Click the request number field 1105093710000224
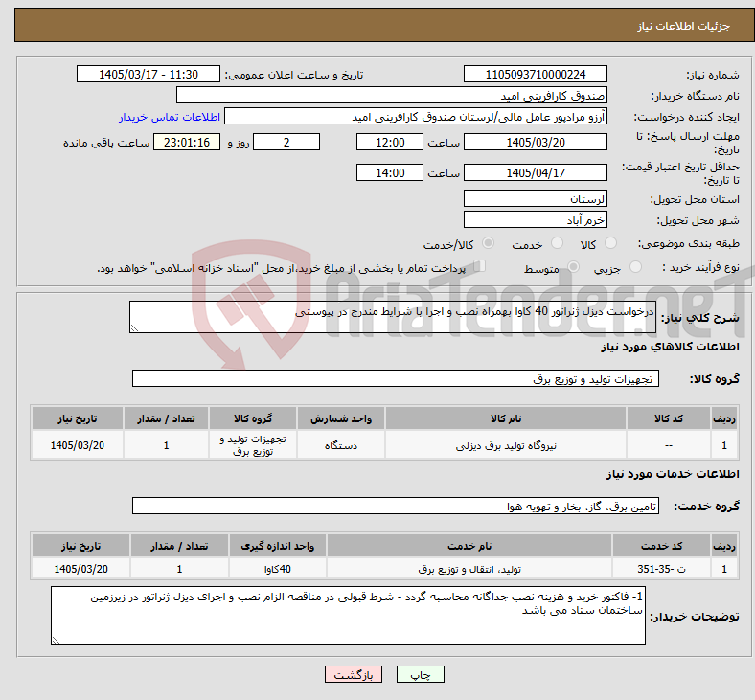755x700 pixels. coord(536,74)
